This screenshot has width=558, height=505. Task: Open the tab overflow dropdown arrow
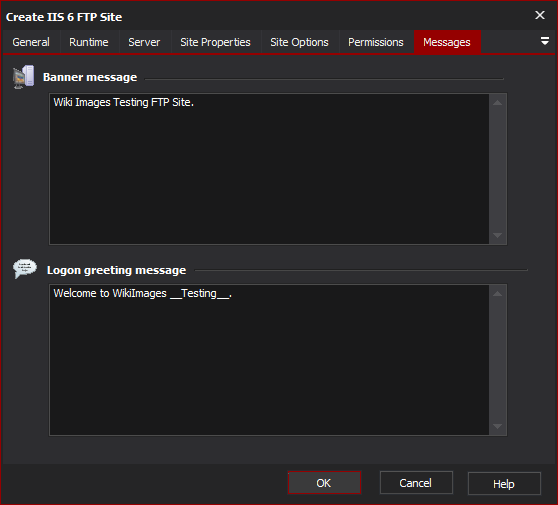(544, 41)
